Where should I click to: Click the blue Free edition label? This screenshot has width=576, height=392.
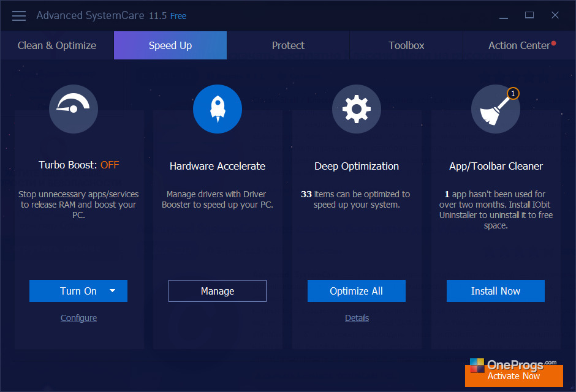178,16
